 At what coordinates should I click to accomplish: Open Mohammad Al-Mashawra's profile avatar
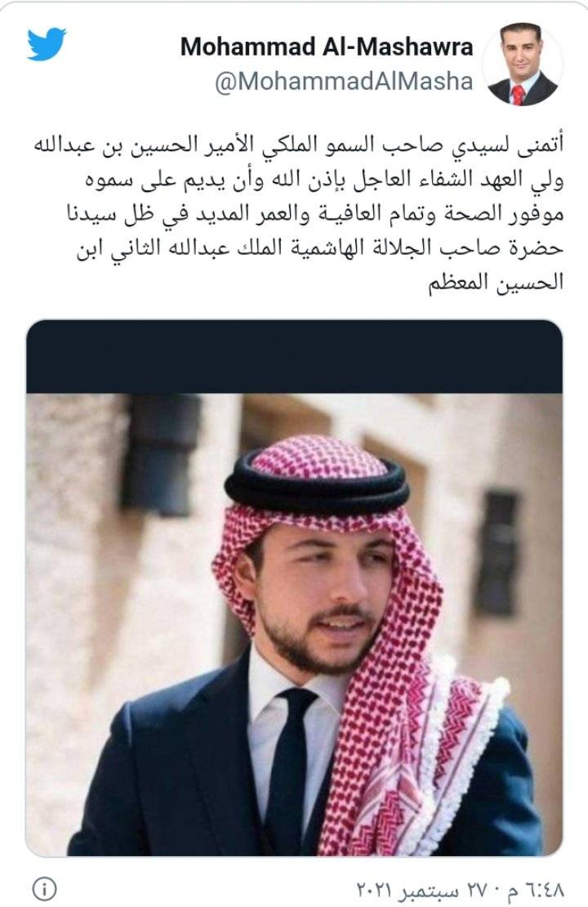(x=522, y=65)
